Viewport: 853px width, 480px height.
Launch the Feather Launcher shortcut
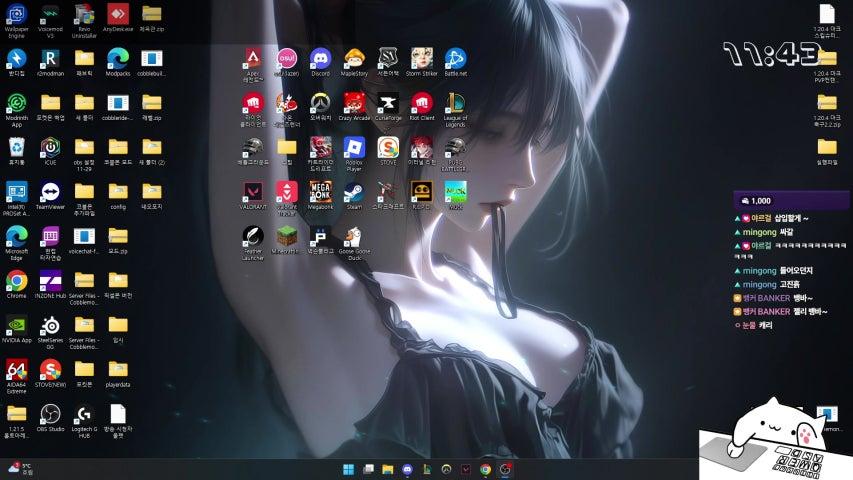[253, 236]
